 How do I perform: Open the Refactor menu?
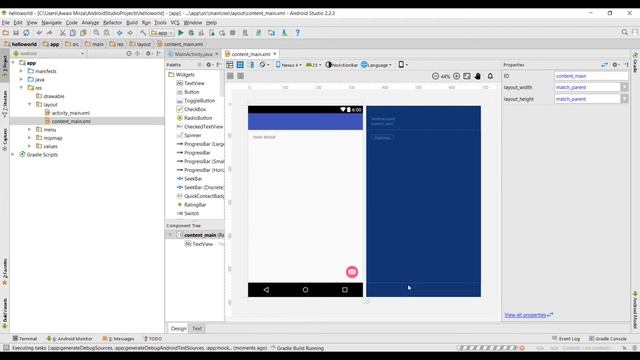pyautogui.click(x=112, y=22)
